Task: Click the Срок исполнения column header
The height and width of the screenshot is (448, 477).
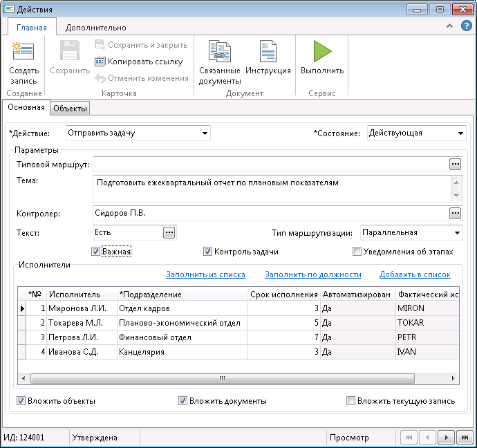Action: 284,295
